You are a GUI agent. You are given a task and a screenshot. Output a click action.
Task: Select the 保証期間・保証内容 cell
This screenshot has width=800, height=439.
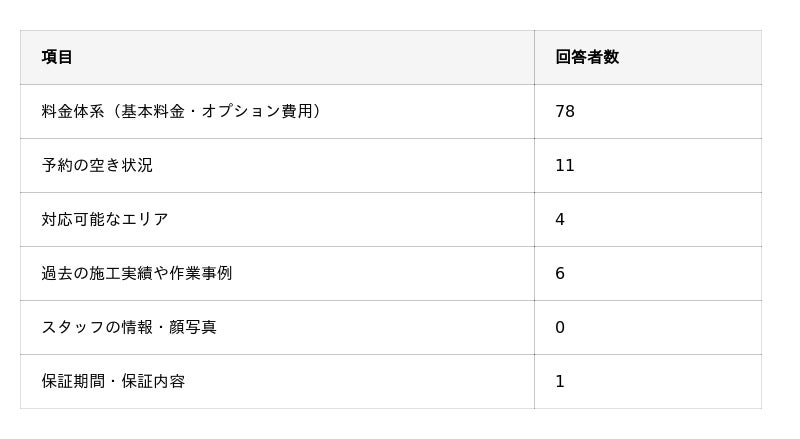(x=113, y=381)
